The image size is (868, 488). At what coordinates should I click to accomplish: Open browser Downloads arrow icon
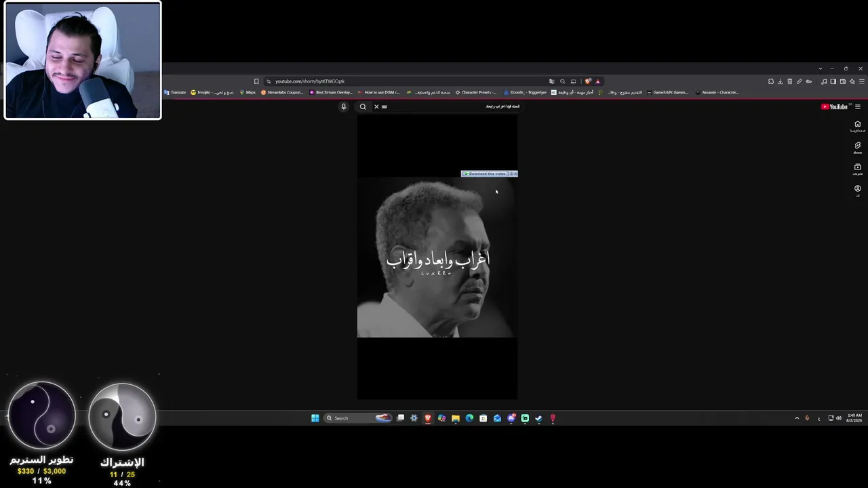click(x=781, y=81)
